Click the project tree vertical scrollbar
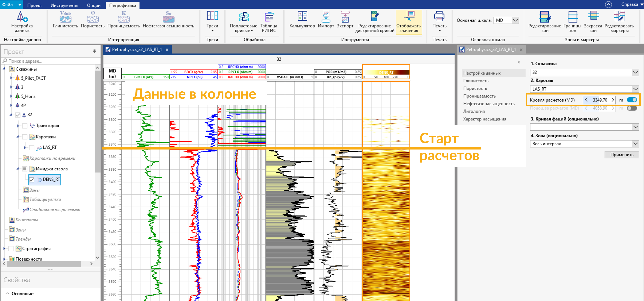This screenshot has width=644, height=301. pyautogui.click(x=97, y=122)
